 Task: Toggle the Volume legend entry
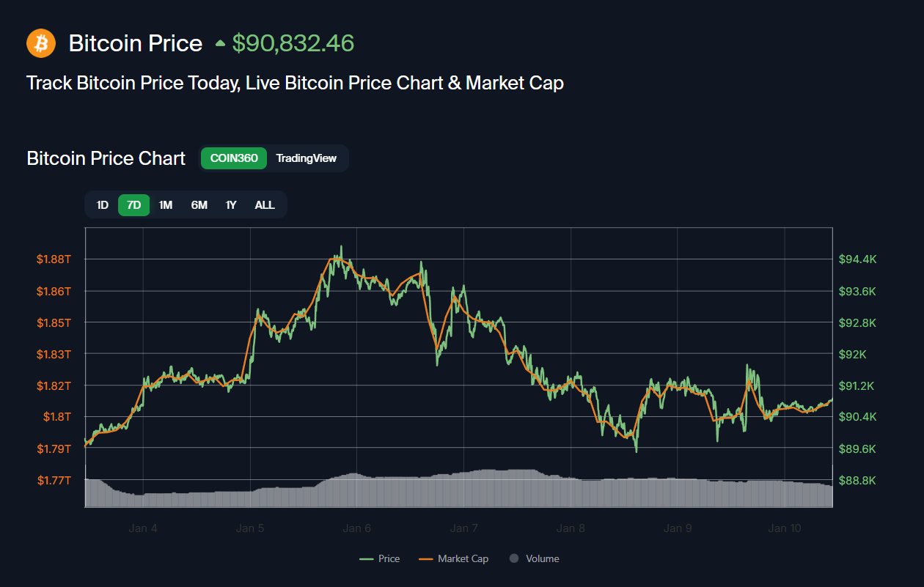pyautogui.click(x=535, y=558)
